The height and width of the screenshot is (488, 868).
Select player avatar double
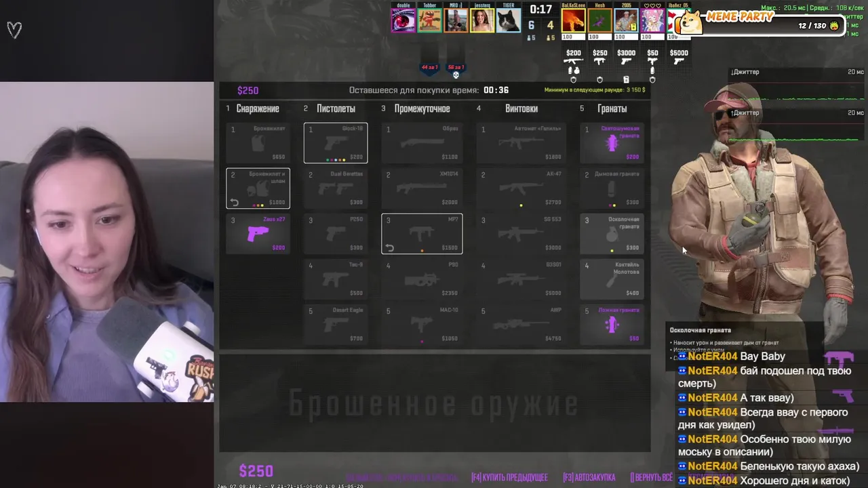point(403,20)
